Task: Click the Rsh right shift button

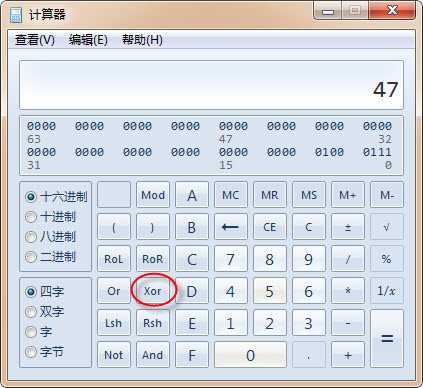Action: point(153,323)
